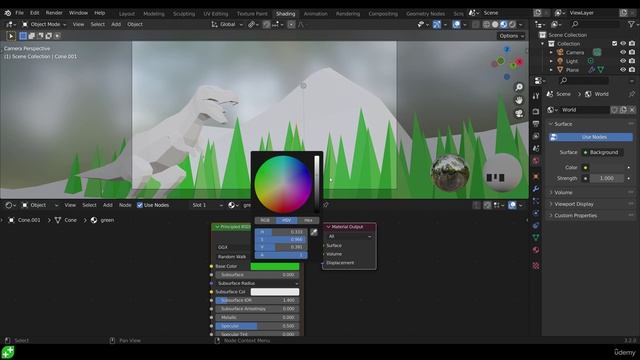640x360 pixels.
Task: Click the select box tool icon
Action: tap(23, 36)
